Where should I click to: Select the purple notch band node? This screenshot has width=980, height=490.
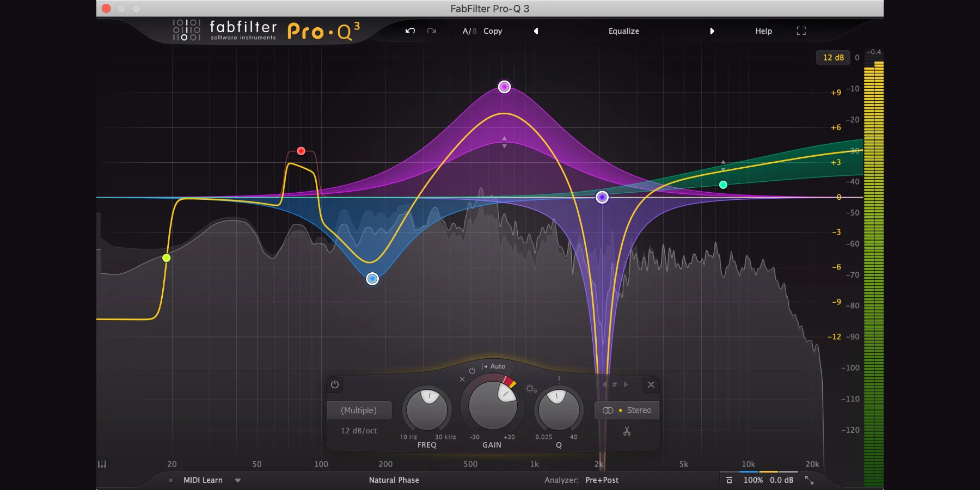point(602,197)
